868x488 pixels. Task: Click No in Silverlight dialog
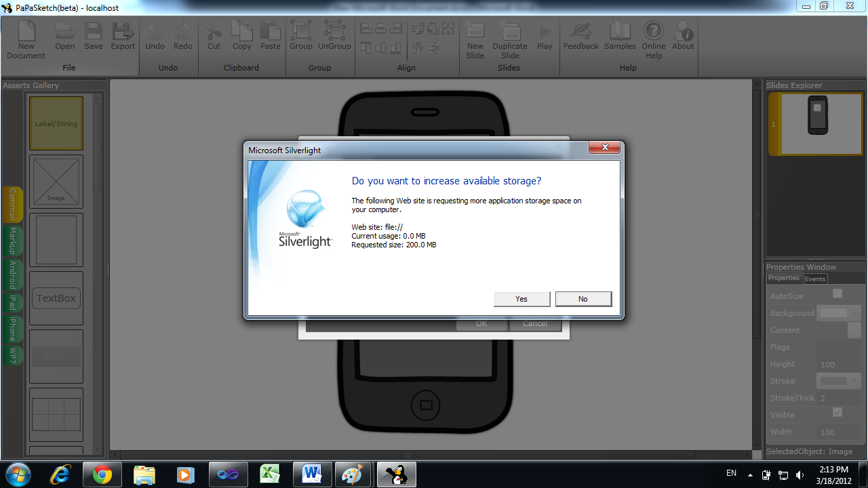[583, 299]
